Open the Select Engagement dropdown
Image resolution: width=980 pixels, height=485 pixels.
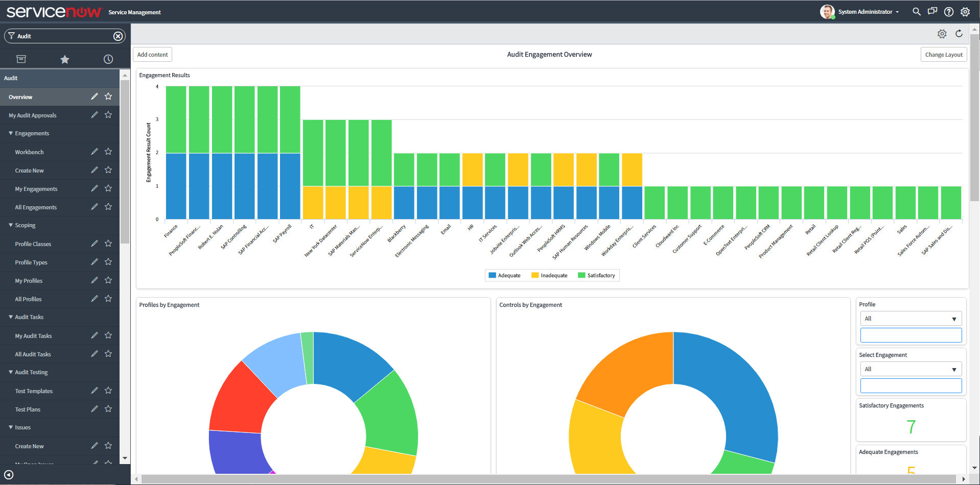tap(911, 369)
